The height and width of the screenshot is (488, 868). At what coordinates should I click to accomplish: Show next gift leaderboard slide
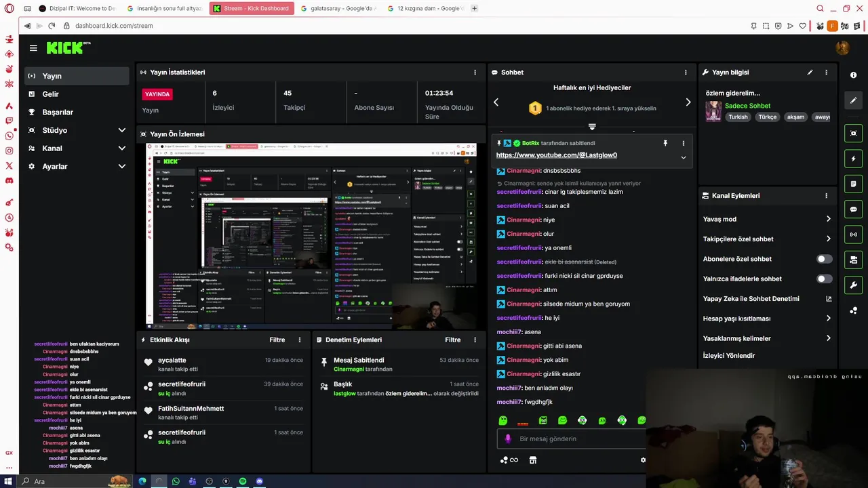click(x=688, y=102)
